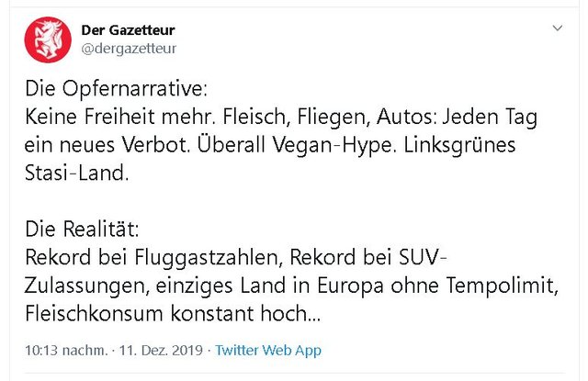Select the 11. Dez. 2019 date

(161, 351)
